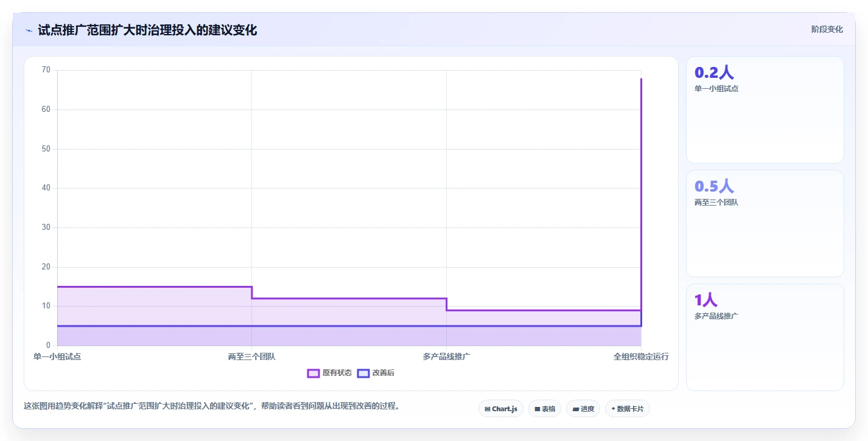Image resolution: width=868 pixels, height=441 pixels.
Task: Open the 0.5人 两至三个团队 card
Action: click(x=765, y=224)
